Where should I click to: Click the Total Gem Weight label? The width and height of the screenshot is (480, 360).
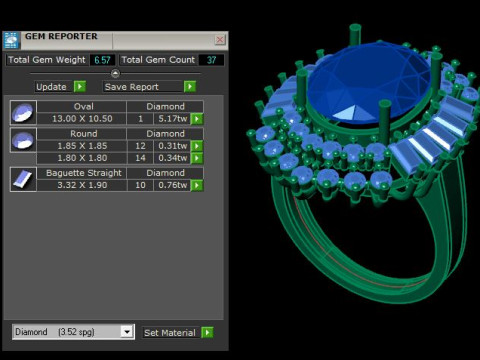tap(47, 60)
